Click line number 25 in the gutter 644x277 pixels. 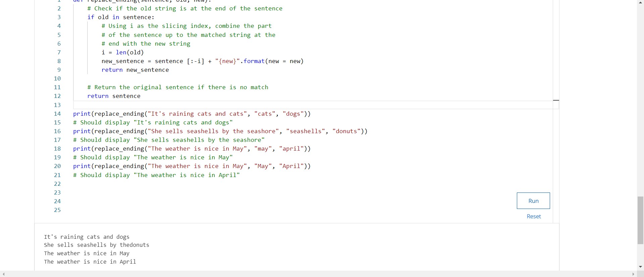57,210
